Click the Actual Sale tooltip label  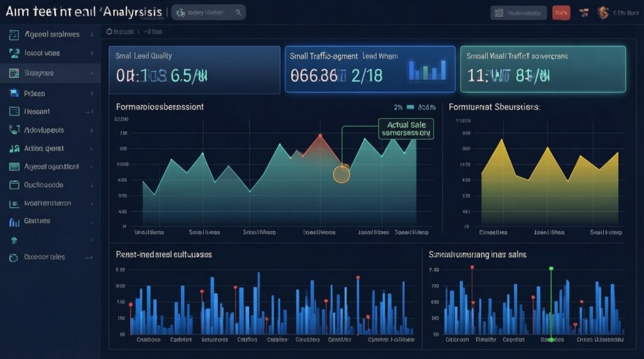click(x=406, y=129)
